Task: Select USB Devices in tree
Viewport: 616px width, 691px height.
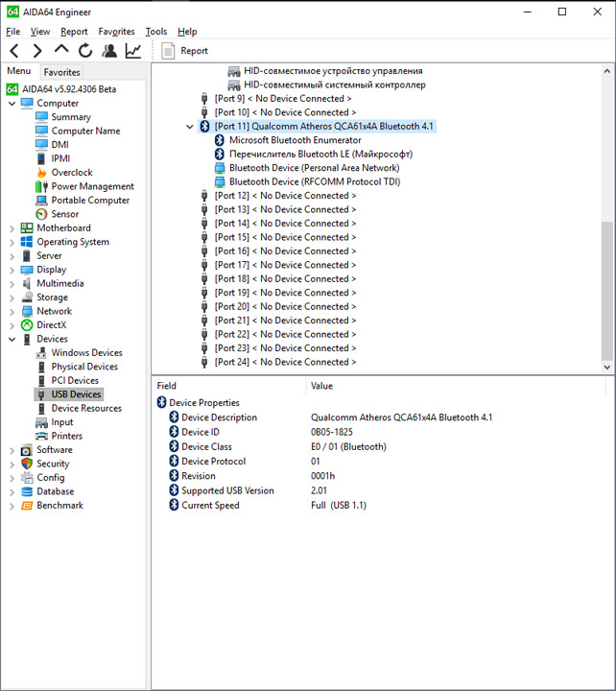Action: point(76,394)
